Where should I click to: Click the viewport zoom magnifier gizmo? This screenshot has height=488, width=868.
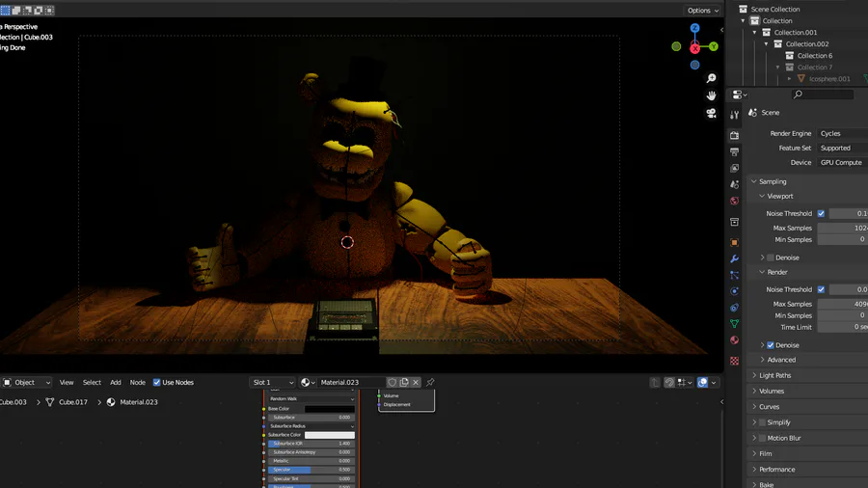712,78
